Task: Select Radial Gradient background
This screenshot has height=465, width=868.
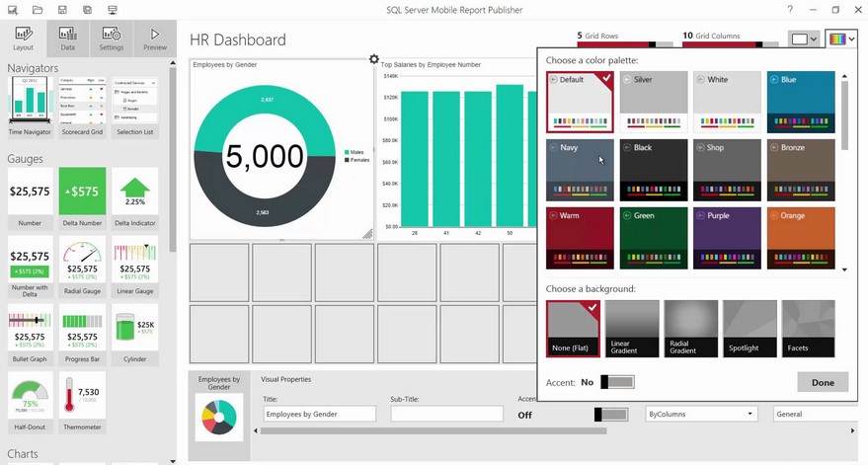Action: tap(691, 329)
